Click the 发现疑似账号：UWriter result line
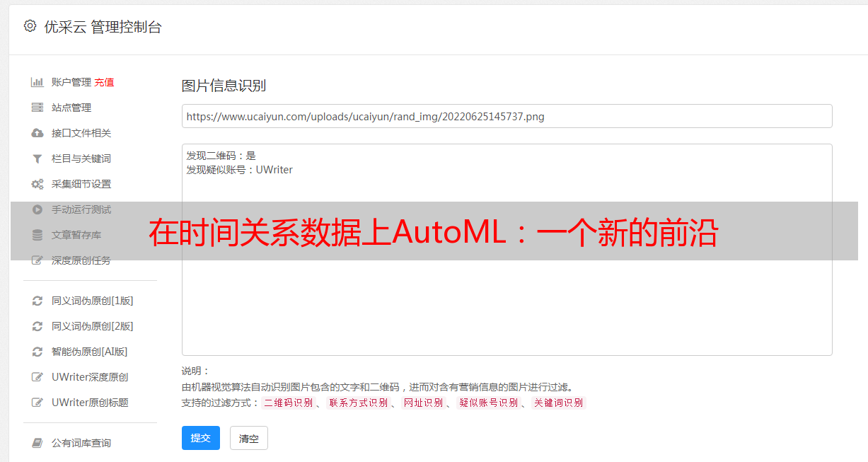868x462 pixels. pos(240,170)
